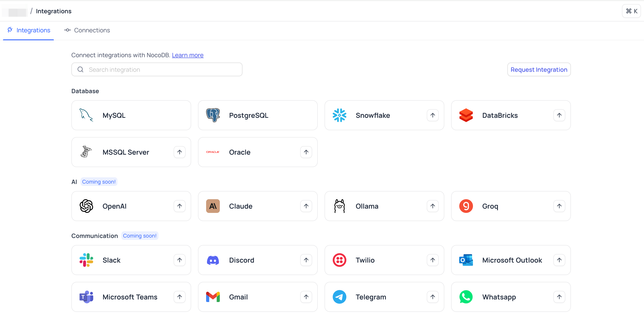Screen dimensions: 644x320
Task: Click the Claude AI integration icon
Action: coord(213,206)
